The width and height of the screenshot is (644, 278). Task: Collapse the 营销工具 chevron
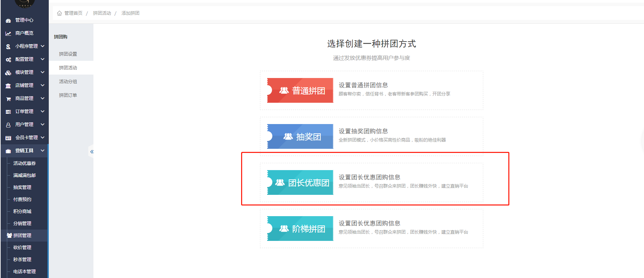point(43,151)
